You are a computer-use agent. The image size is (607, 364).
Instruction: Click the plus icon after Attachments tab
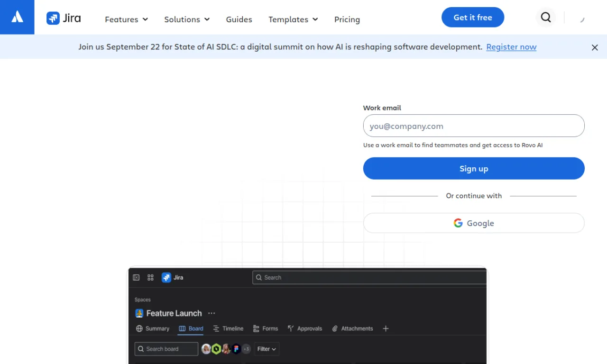click(x=386, y=328)
